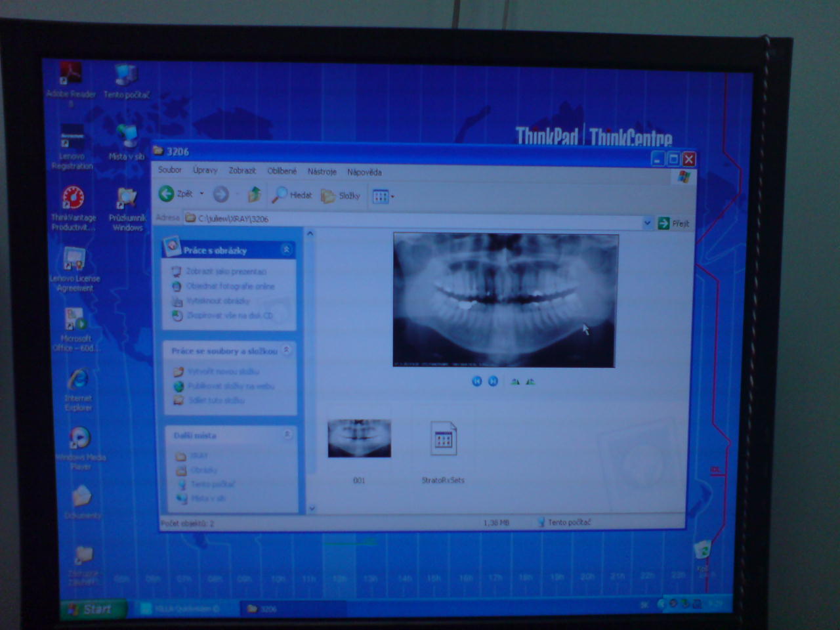
Task: Expand the address bar dropdown arrow
Action: 647,223
